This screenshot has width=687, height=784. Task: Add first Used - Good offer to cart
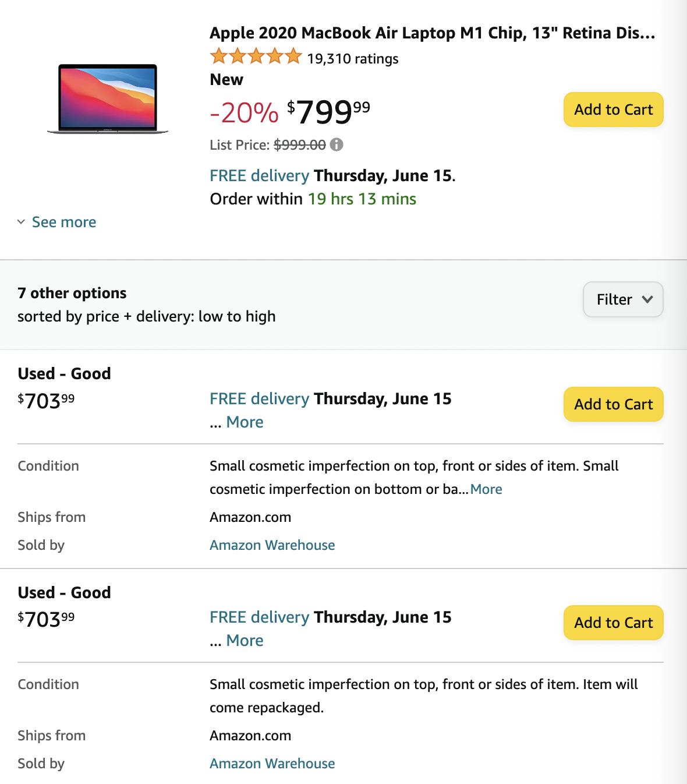click(x=613, y=404)
